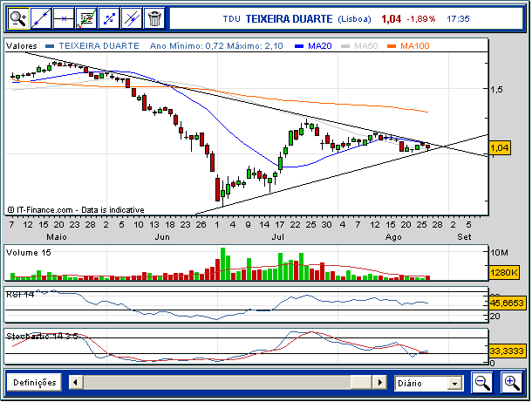Screen dimensions: 532x402
Task: Click the scrollbar left arrow
Action: pos(75,383)
